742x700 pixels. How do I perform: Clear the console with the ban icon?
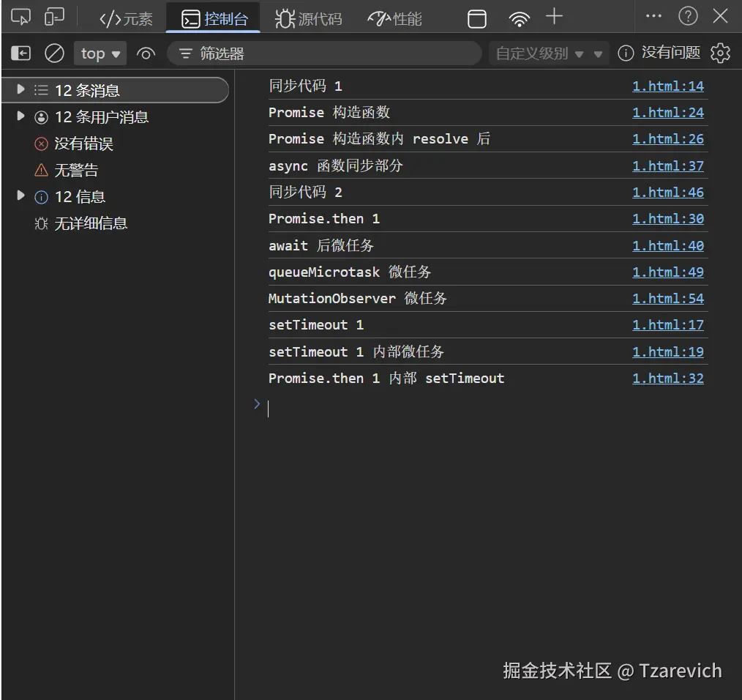54,53
